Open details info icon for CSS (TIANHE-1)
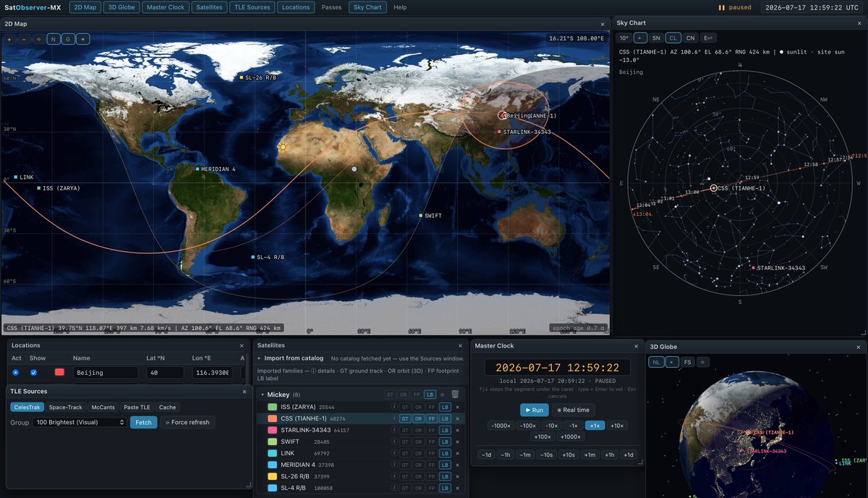This screenshot has height=498, width=868. point(394,418)
